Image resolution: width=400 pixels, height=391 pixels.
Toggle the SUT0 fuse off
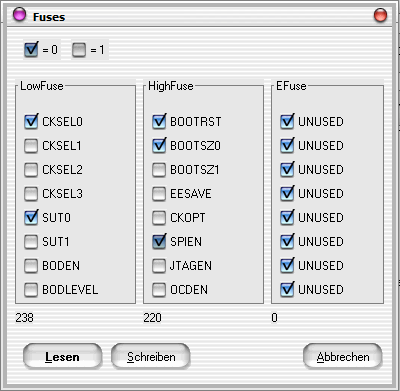click(31, 218)
